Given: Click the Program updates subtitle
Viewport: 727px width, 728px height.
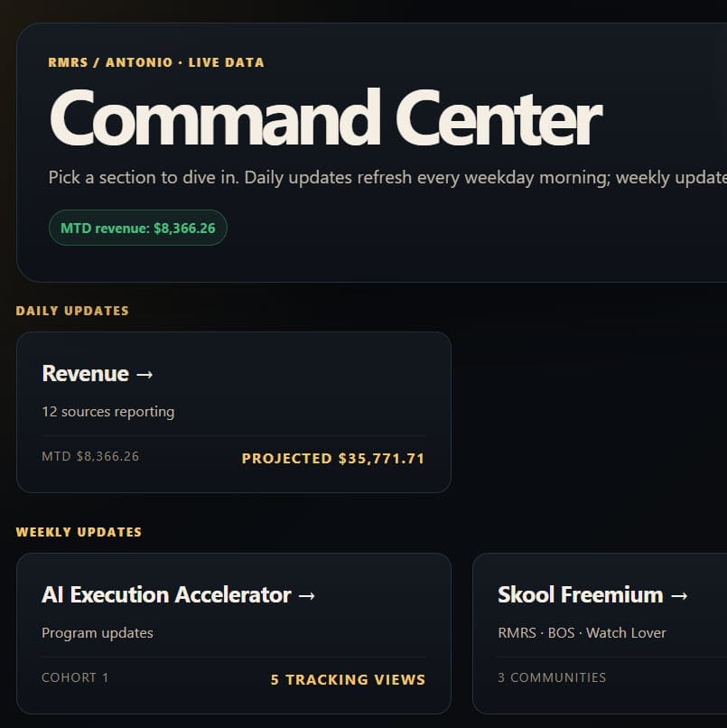Looking at the screenshot, I should pos(98,633).
